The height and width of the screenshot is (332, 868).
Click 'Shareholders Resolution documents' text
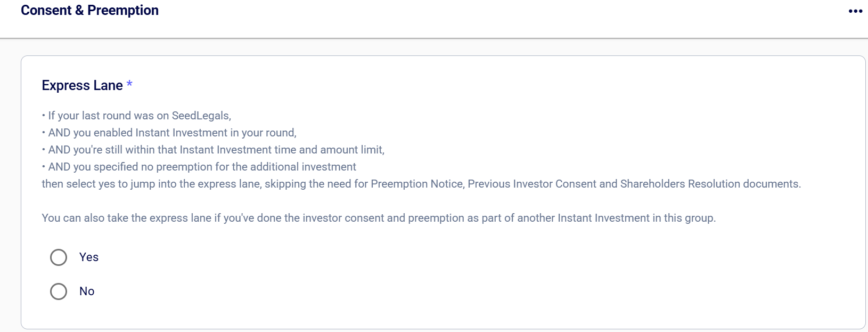[710, 184]
